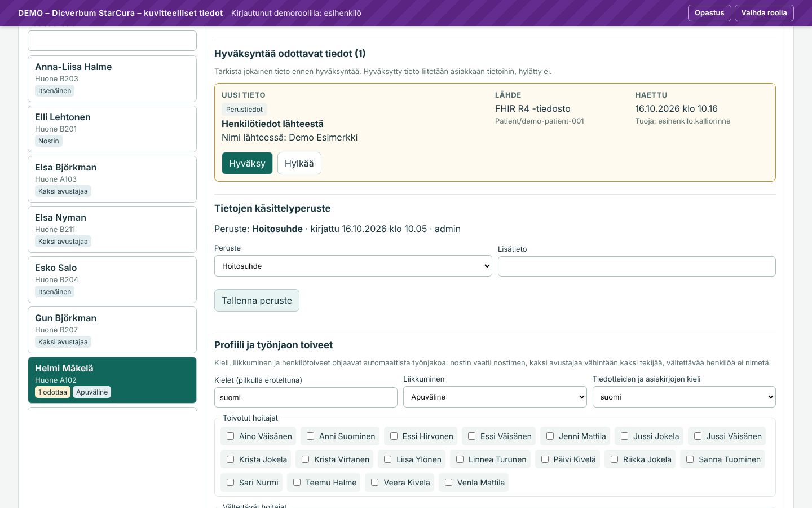
Task: Click the Tuoja: esihenkilo.kalliorinne text
Action: click(683, 121)
